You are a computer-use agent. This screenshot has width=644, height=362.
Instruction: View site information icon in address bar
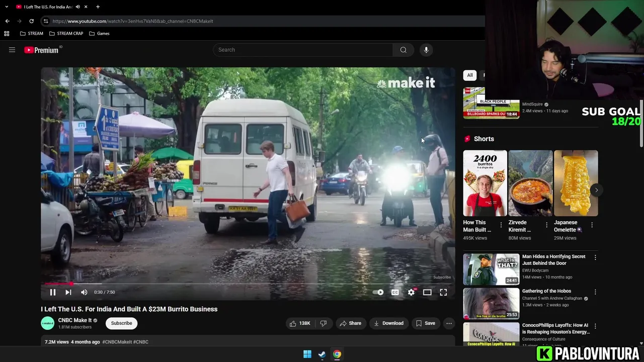[46, 21]
